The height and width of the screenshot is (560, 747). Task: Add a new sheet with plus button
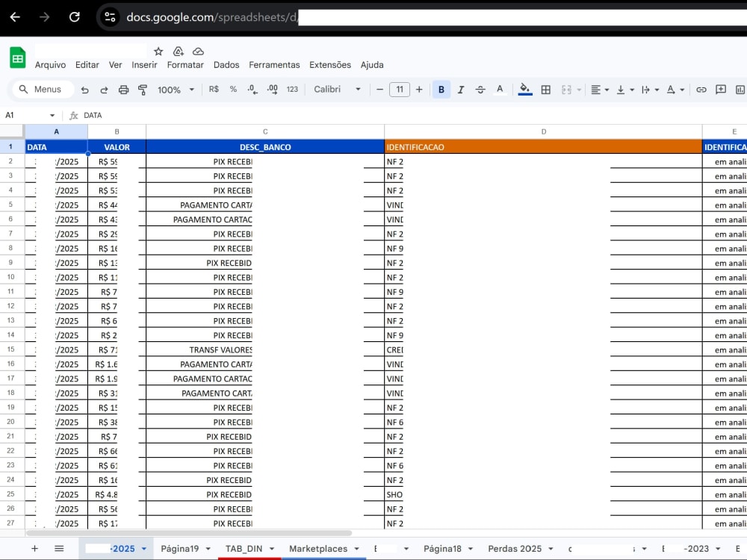(35, 549)
